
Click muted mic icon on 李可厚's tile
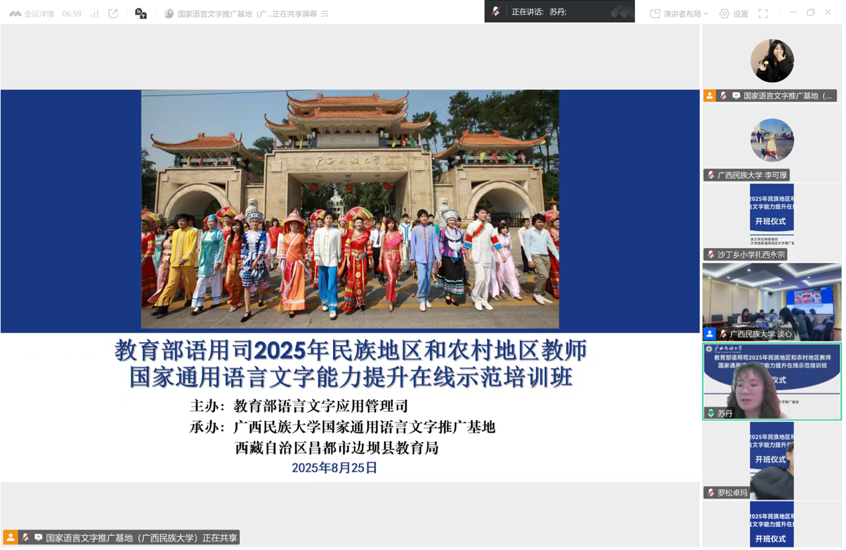point(711,175)
